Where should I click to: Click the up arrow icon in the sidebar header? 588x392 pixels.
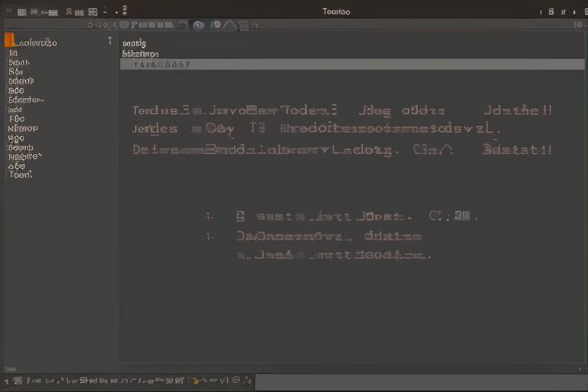[x=110, y=41]
